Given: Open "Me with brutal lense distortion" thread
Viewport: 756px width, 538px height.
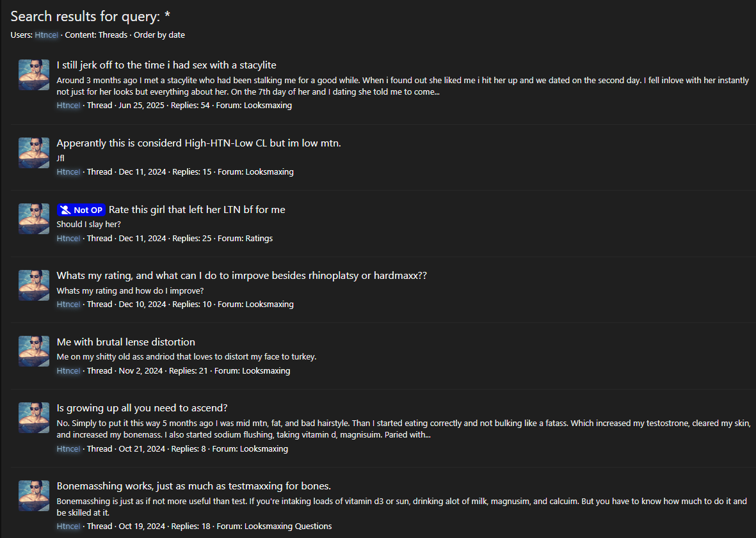Looking at the screenshot, I should click(x=125, y=342).
